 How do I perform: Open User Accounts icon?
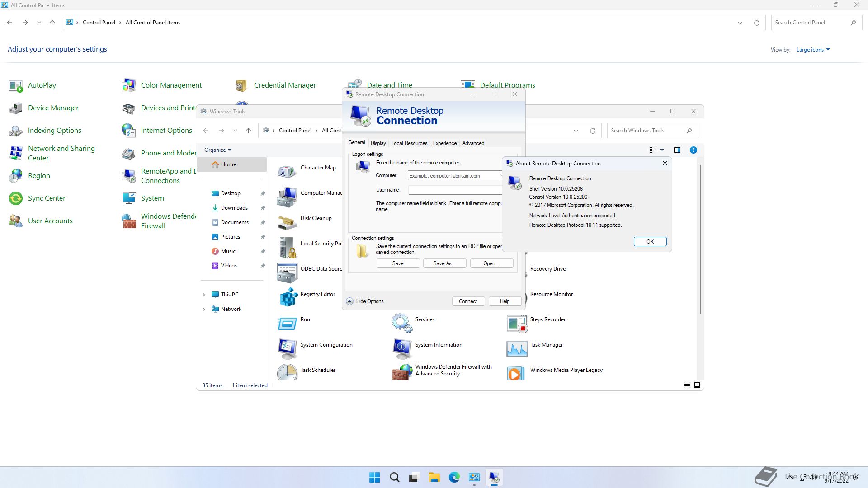[16, 221]
